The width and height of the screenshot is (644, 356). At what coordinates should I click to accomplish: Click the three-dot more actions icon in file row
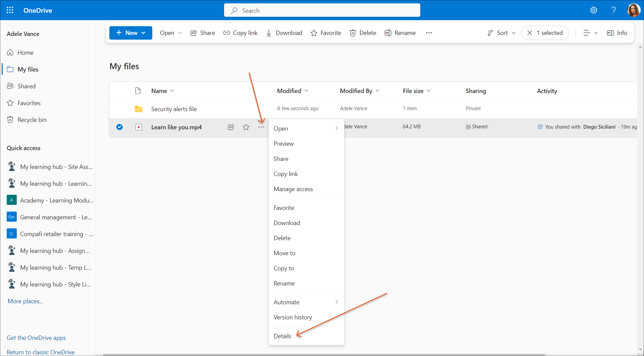click(x=261, y=127)
